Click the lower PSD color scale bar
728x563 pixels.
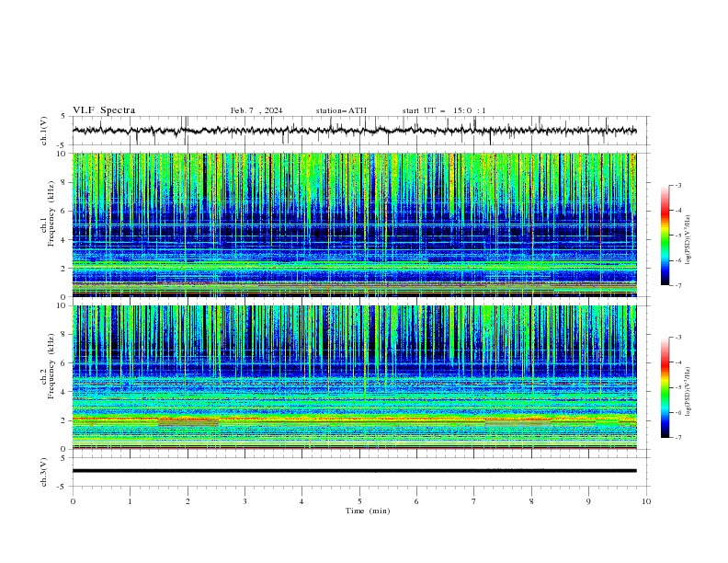665,387
